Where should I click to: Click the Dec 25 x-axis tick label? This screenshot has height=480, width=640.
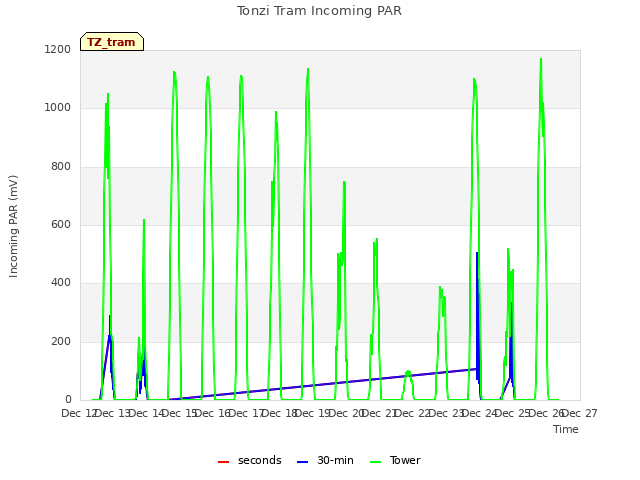pyautogui.click(x=513, y=413)
